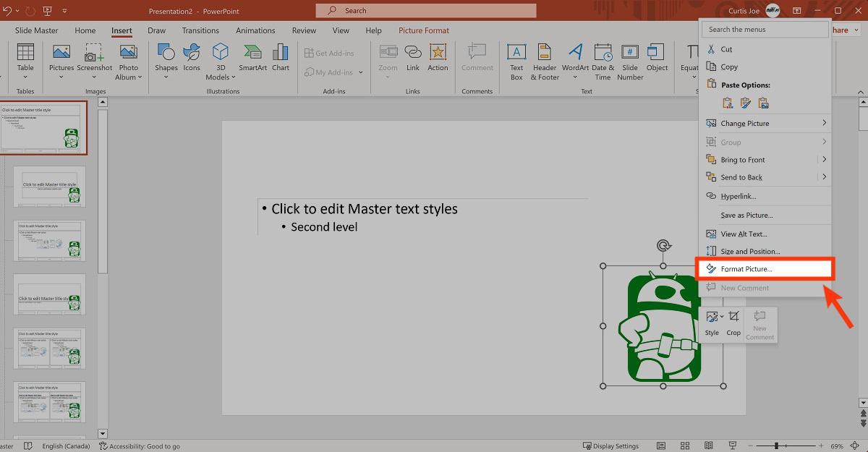Click the rotate handle above the picture
Viewport: 868px width, 452px height.
[x=663, y=246]
